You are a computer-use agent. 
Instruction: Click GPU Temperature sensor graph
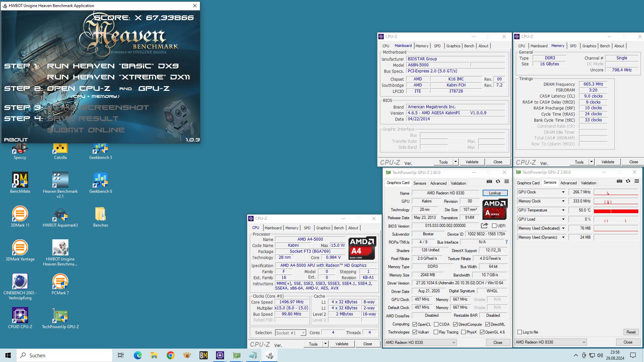click(616, 210)
